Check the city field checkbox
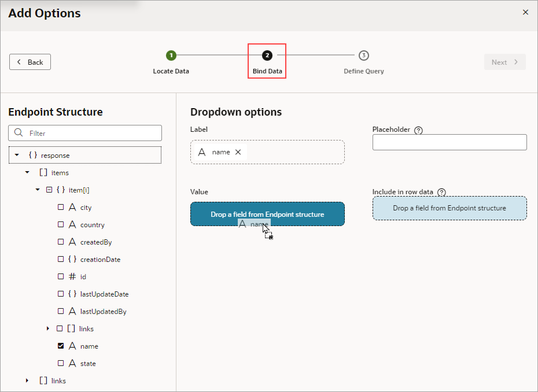This screenshot has height=392, width=538. coord(61,207)
